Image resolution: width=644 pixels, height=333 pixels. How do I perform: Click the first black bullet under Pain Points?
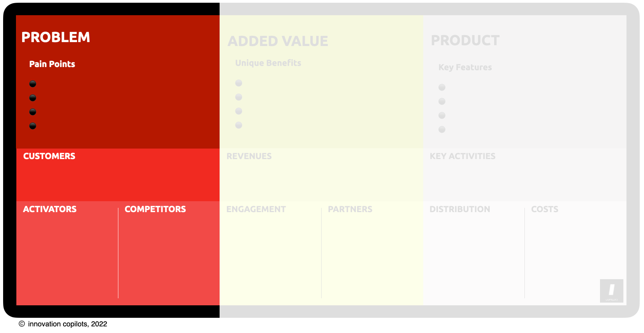pos(33,84)
